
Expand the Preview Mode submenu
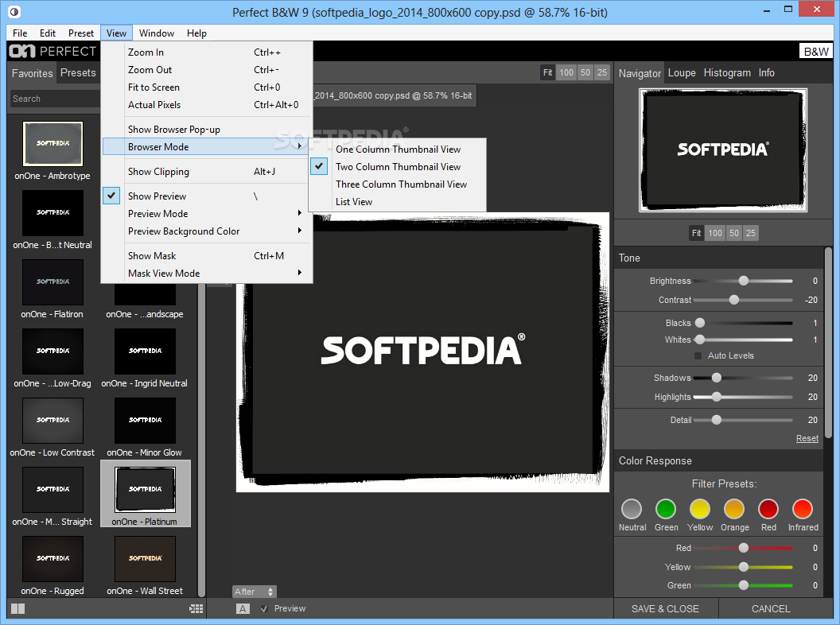point(207,214)
